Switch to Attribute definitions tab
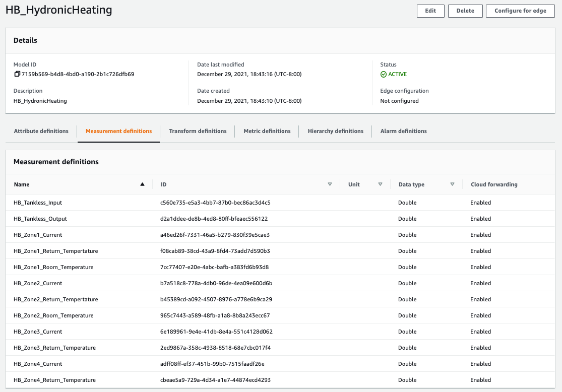This screenshot has width=562, height=392. tap(41, 131)
